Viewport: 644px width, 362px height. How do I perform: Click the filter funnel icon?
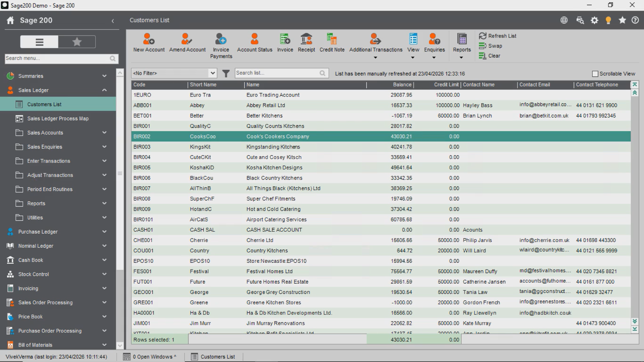pos(226,73)
